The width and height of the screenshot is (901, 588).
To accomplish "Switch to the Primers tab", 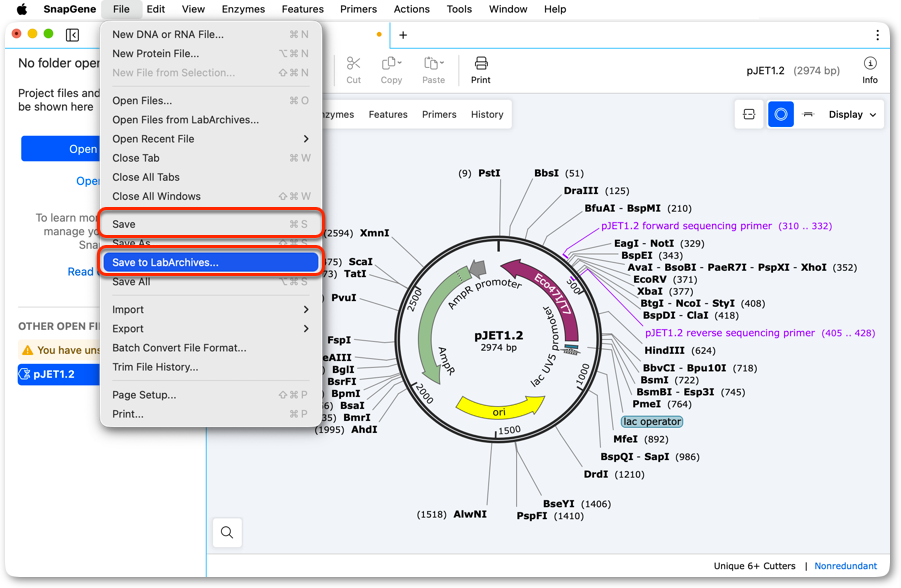I will 439,114.
